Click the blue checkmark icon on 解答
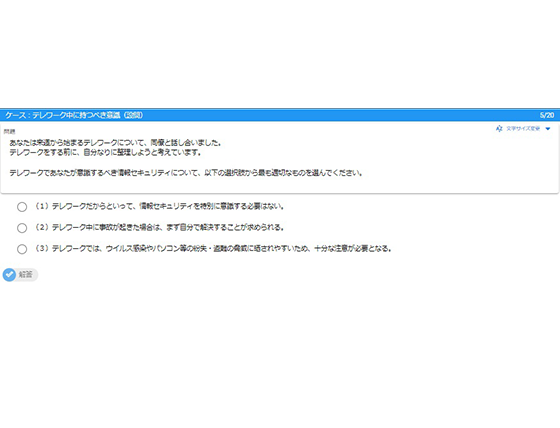This screenshot has height=428, width=560. (9, 274)
